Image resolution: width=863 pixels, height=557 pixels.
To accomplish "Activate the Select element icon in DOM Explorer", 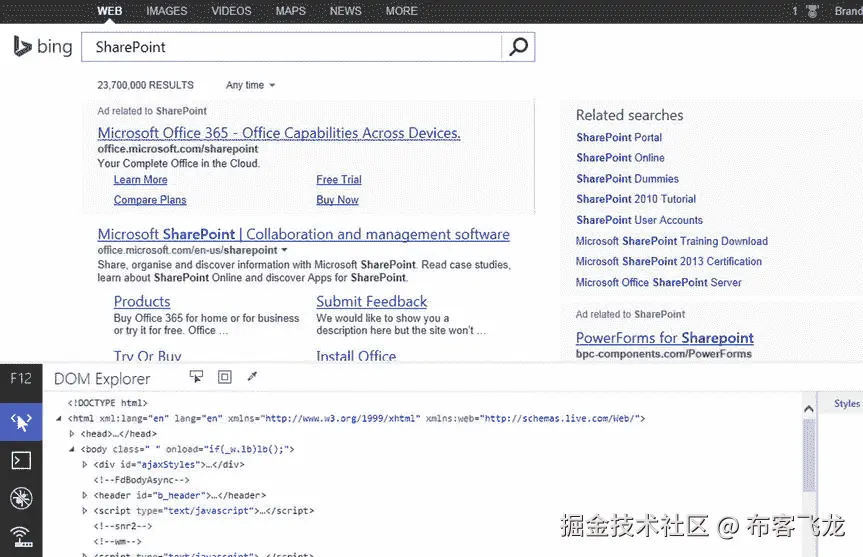I will point(196,376).
